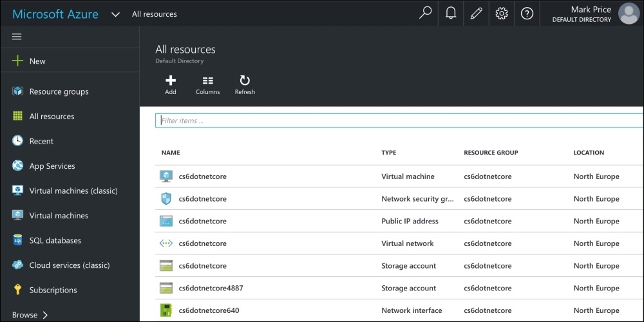Open Subscriptions in sidebar
Screen dimensions: 644x322
(x=53, y=290)
